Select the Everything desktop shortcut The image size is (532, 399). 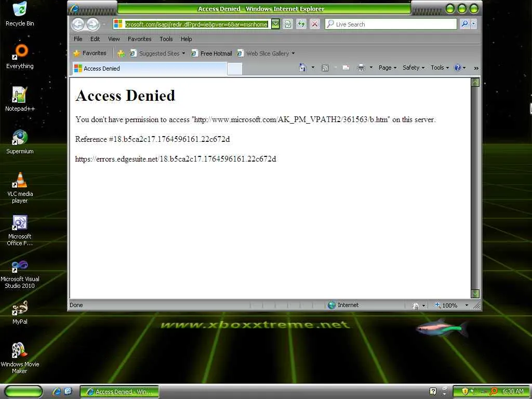[20, 56]
